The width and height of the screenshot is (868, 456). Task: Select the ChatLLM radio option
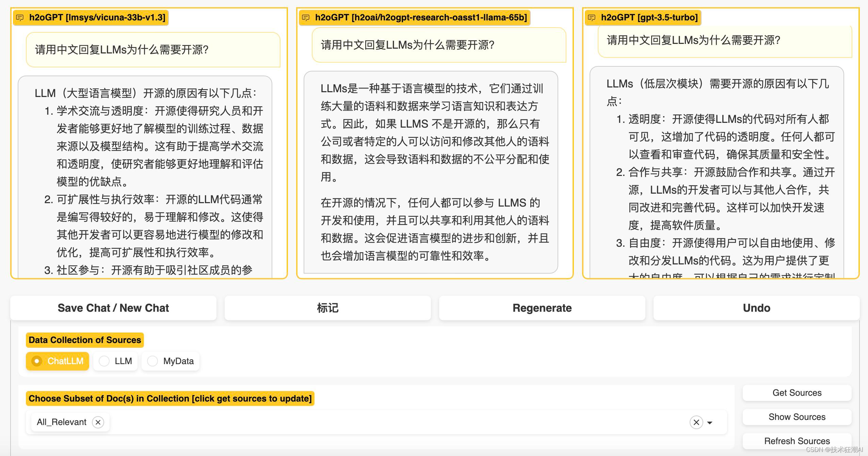pos(37,361)
